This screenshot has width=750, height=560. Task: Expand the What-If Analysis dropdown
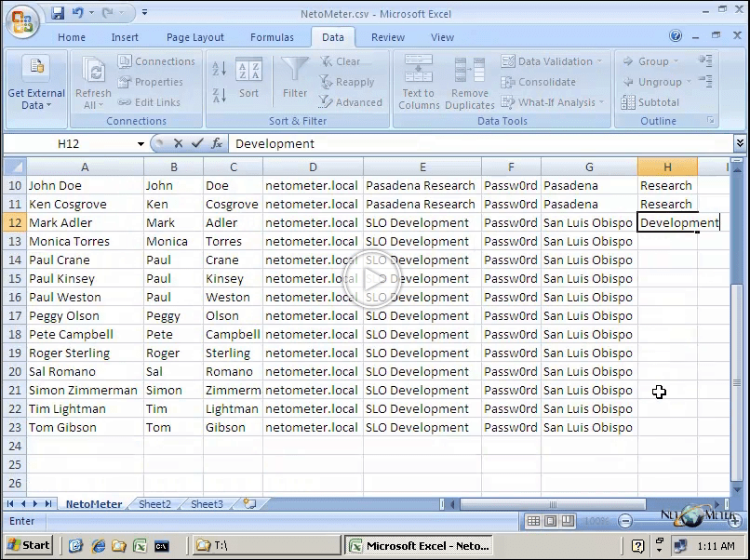point(551,102)
